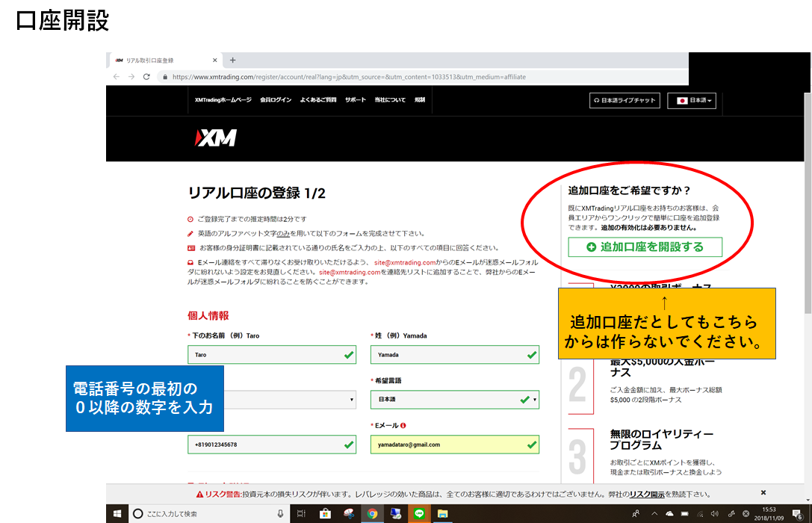Show hidden system tray icons
This screenshot has height=523, width=812.
click(654, 514)
